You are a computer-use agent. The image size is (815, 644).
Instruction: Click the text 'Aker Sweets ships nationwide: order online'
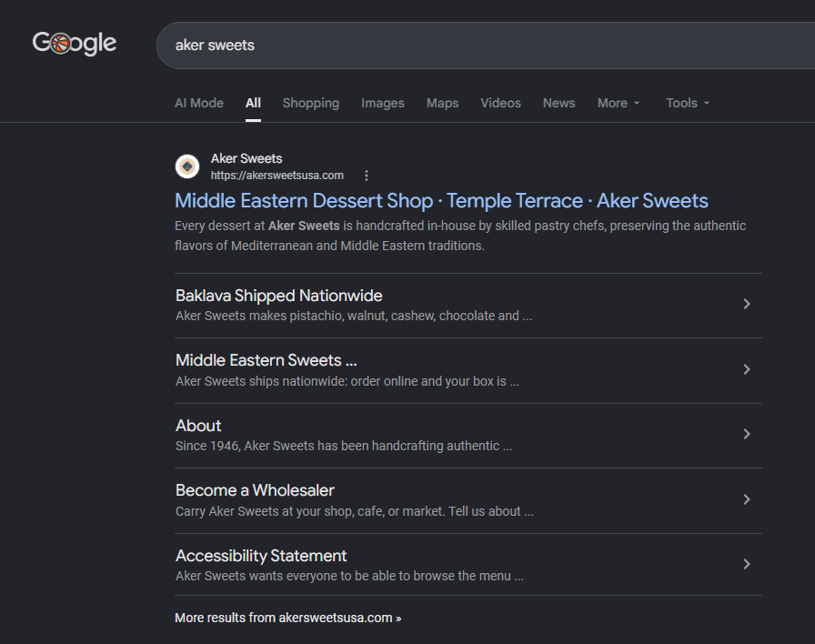[347, 381]
